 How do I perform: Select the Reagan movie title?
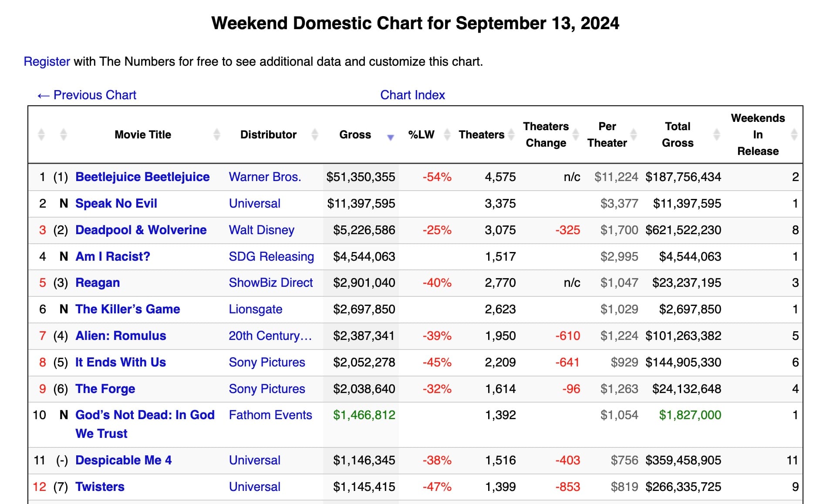click(x=98, y=282)
